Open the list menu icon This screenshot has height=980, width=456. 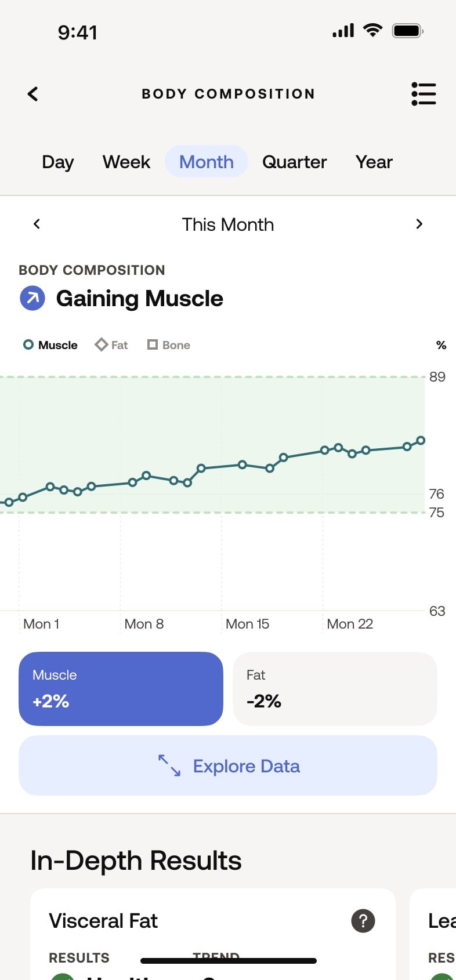(424, 94)
